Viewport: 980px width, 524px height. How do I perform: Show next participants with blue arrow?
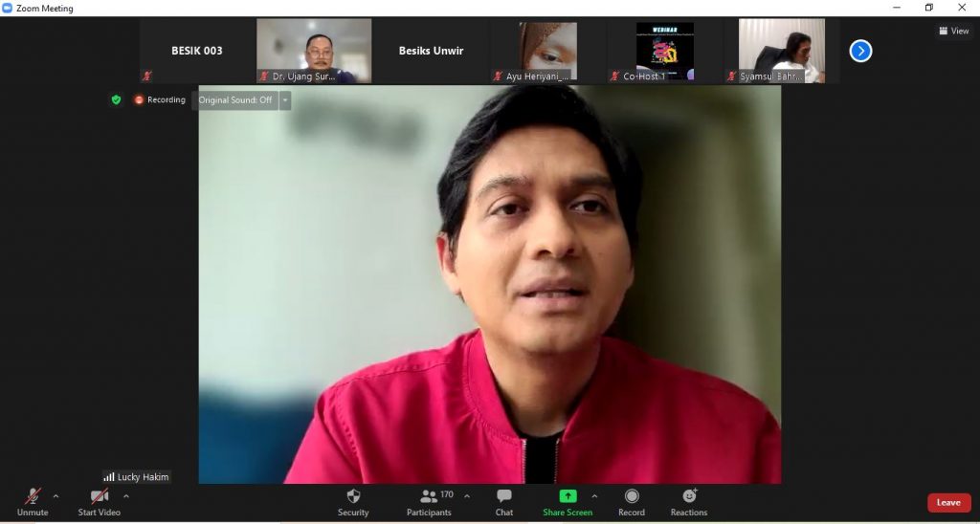(x=860, y=51)
